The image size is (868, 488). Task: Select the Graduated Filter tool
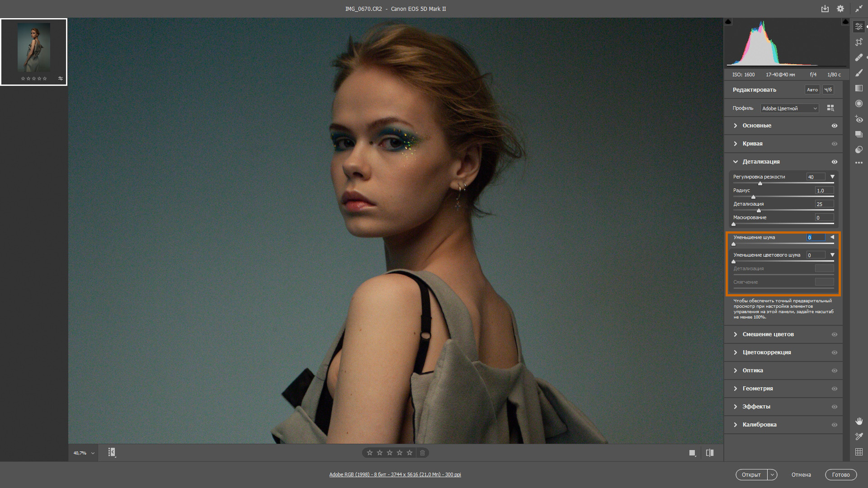tap(859, 88)
